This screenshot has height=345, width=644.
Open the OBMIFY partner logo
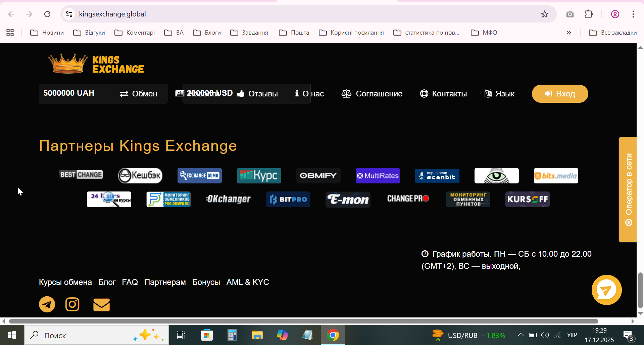[318, 175]
